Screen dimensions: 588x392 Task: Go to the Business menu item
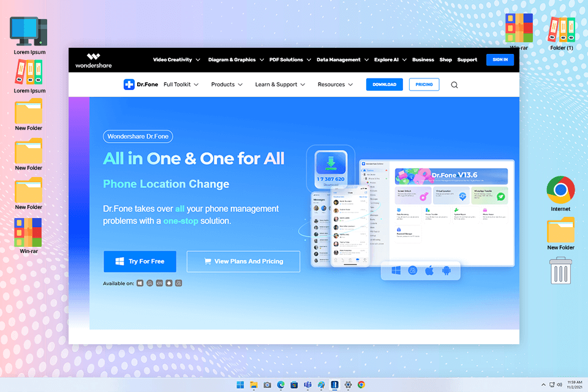point(423,59)
